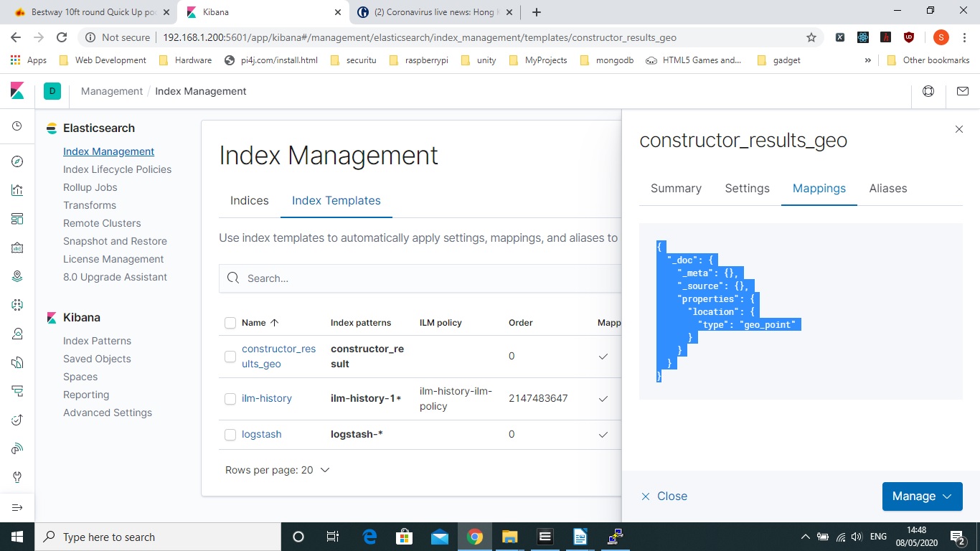
Task: Open Visualize chart icon in sidebar
Action: (x=17, y=190)
